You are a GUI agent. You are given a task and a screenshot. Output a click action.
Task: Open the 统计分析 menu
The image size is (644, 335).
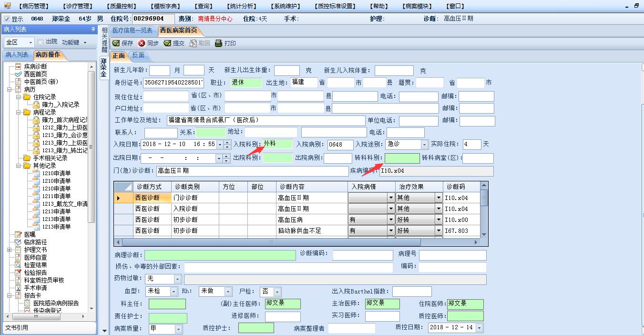[242, 6]
